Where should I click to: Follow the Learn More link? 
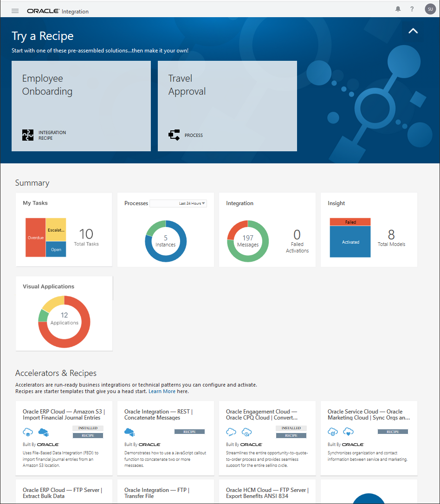(x=162, y=391)
